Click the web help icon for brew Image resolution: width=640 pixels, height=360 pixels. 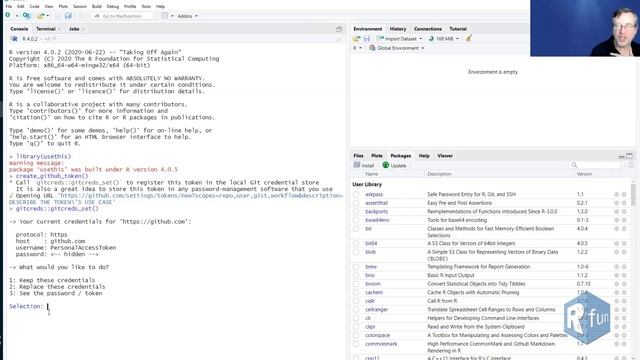point(617,267)
